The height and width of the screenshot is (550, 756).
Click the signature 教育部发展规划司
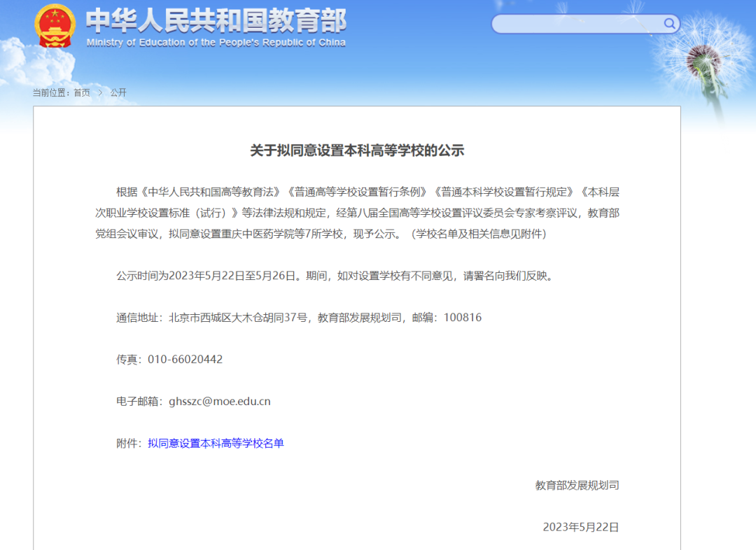click(x=578, y=485)
